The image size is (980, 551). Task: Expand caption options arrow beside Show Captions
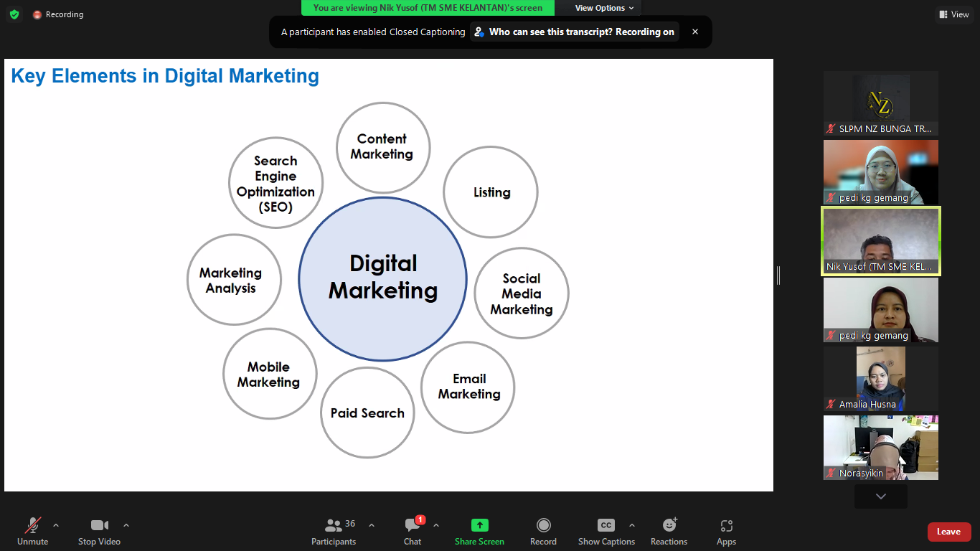pos(631,524)
